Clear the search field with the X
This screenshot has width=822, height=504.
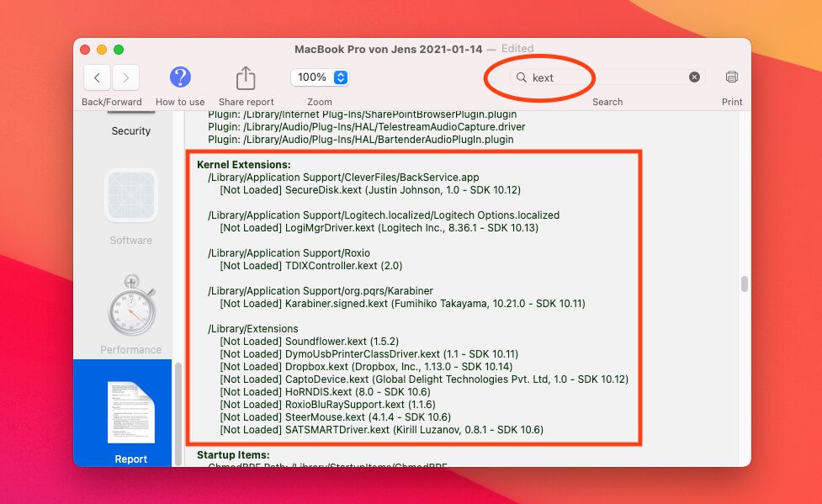pos(694,77)
